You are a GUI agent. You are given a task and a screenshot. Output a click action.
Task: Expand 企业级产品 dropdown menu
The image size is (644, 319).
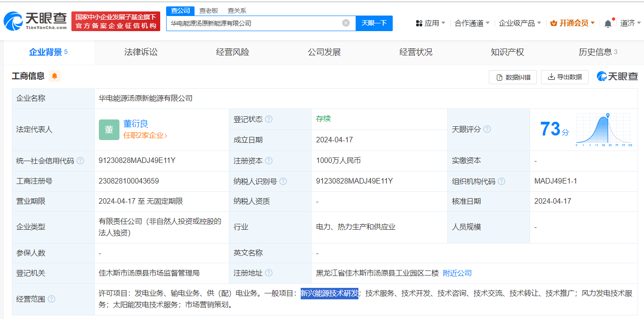tap(520, 23)
